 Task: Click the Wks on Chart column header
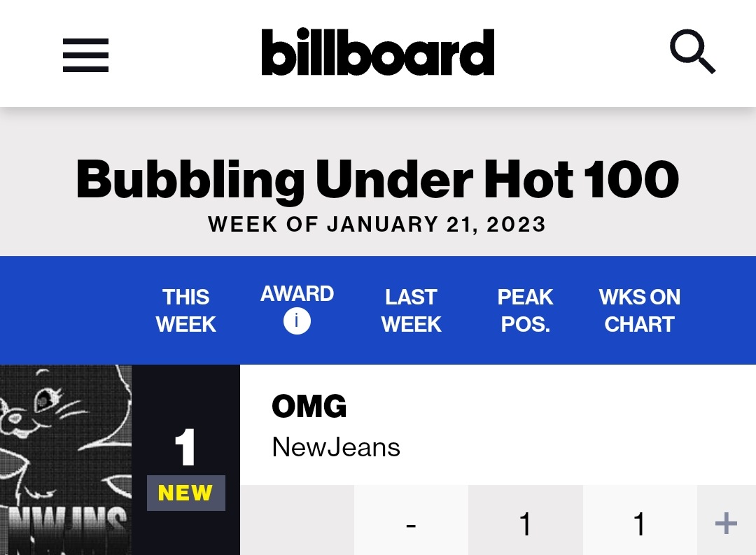639,311
